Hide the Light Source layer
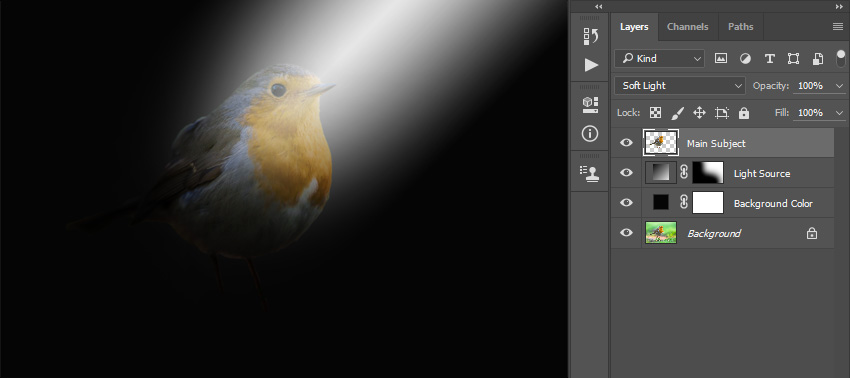 (x=626, y=172)
